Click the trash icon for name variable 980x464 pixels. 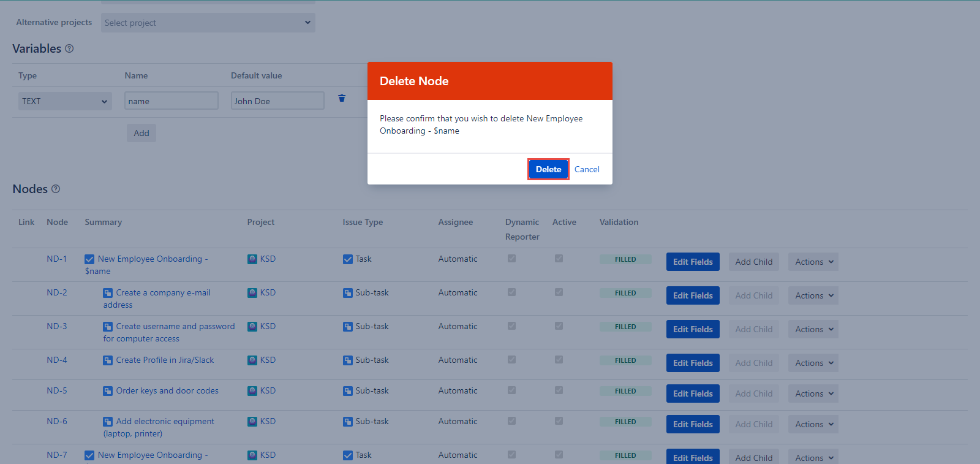(x=342, y=98)
